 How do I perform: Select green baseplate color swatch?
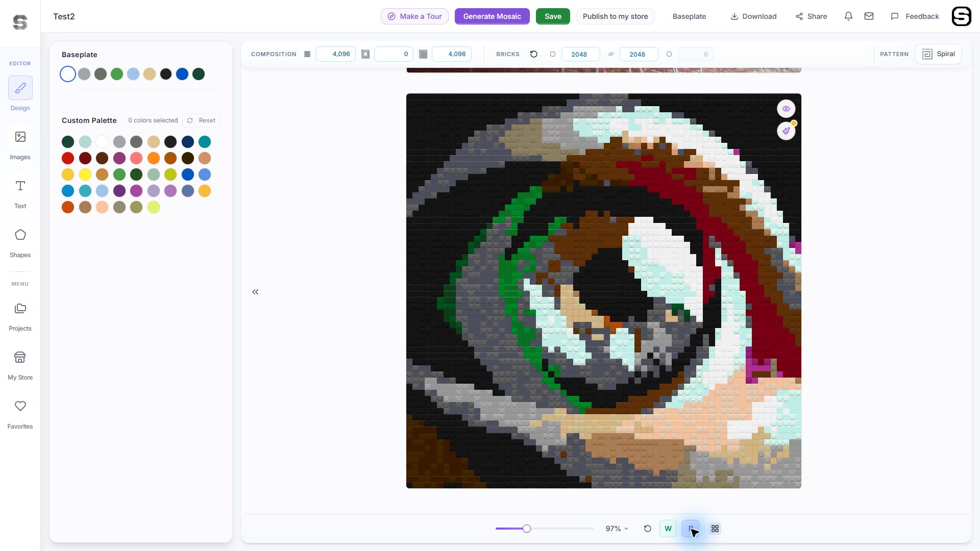[117, 74]
